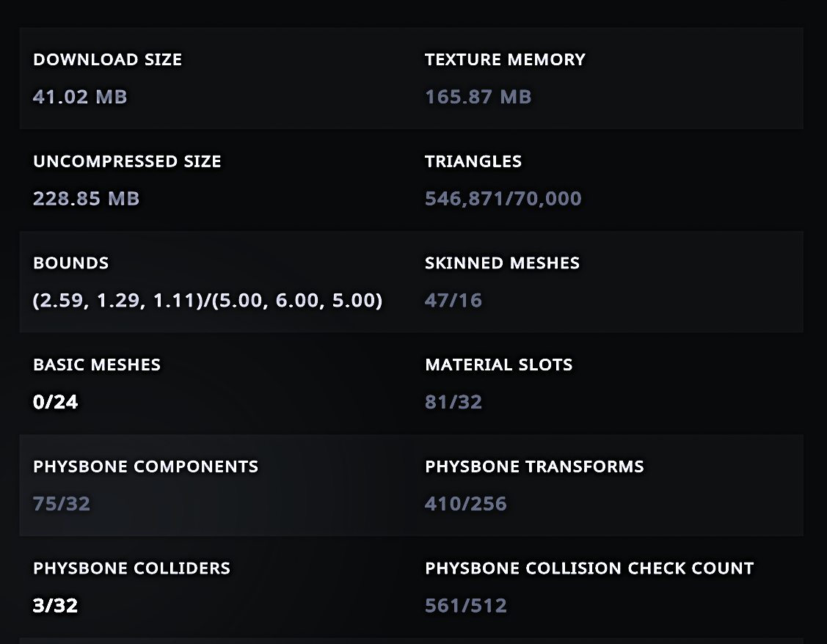Click the Skinned Meshes heading
827x644 pixels.
[502, 263]
